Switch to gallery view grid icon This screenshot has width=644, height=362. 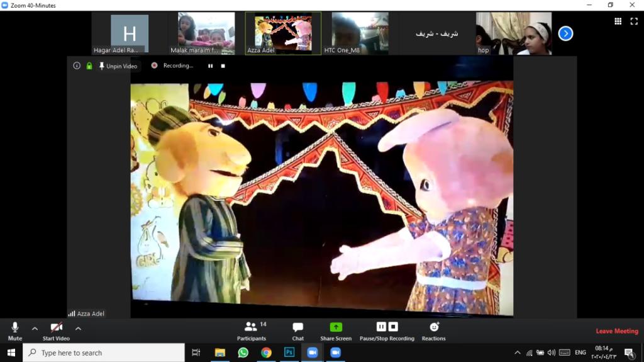pos(618,21)
